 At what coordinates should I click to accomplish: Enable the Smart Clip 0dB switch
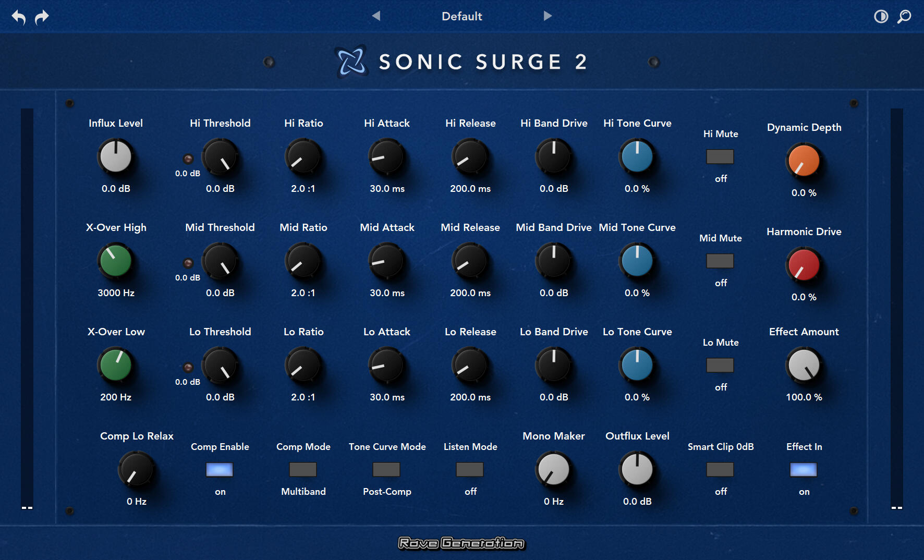pos(720,469)
